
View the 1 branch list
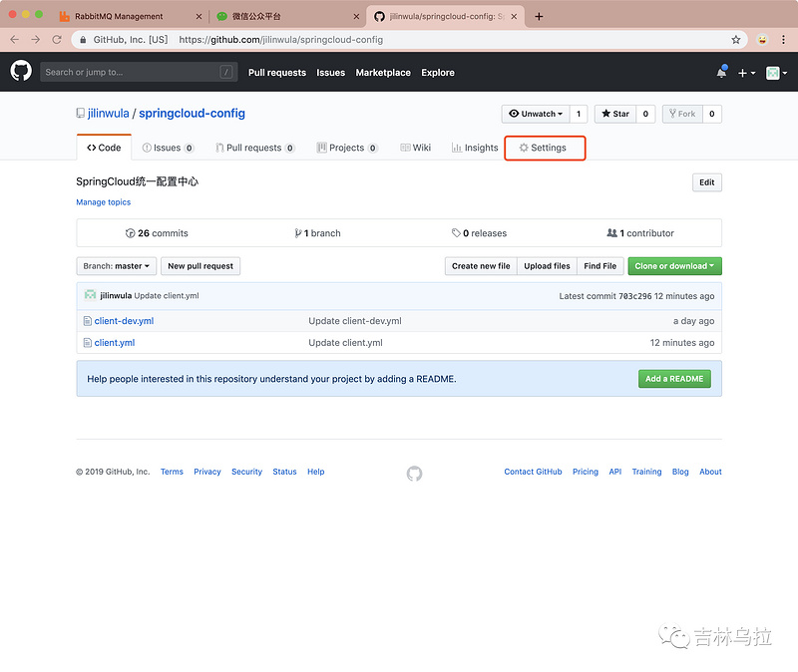[317, 233]
